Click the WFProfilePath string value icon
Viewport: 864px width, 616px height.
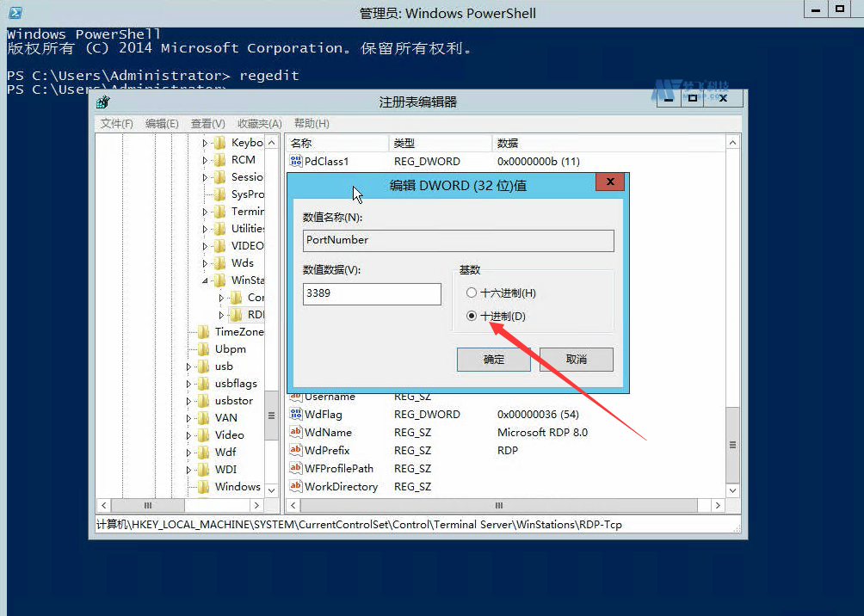296,469
